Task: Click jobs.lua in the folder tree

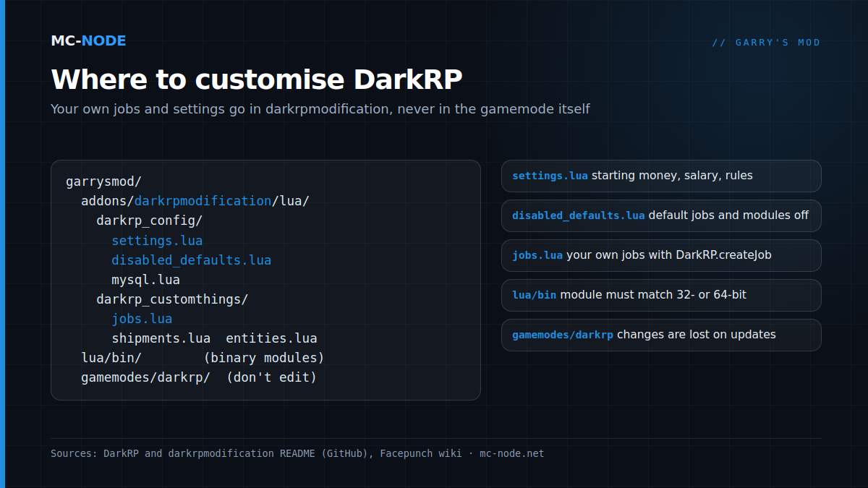Action: coord(142,318)
